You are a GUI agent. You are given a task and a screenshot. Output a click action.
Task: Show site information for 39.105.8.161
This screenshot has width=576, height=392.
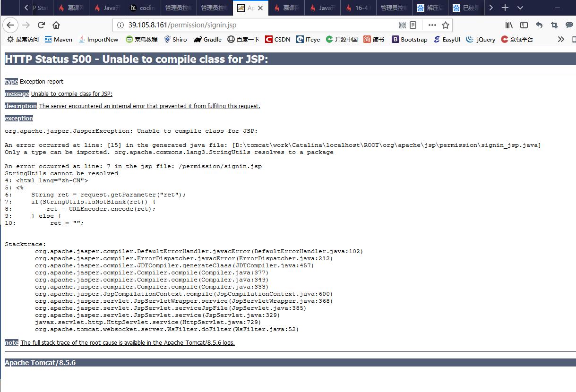click(x=120, y=25)
